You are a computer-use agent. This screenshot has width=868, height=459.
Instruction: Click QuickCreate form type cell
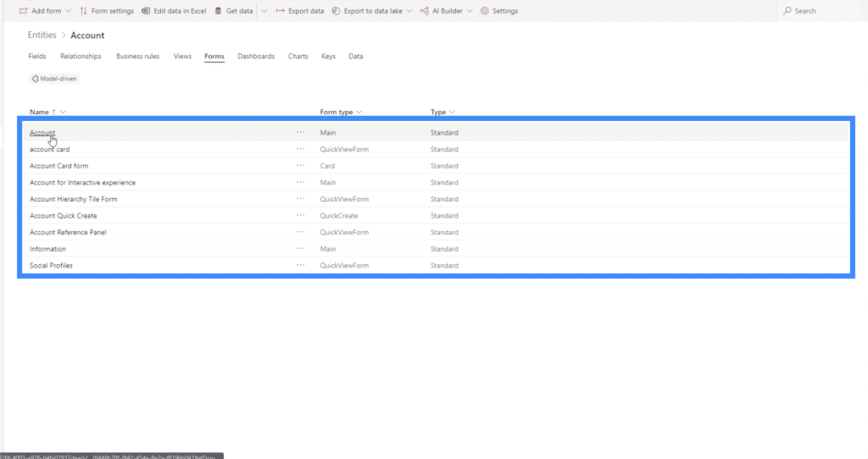pos(339,216)
